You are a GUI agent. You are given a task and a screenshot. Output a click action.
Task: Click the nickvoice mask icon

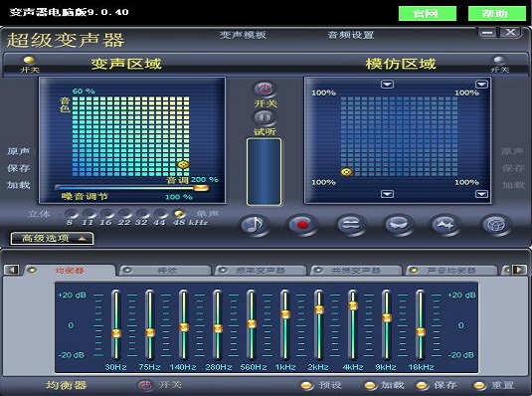pyautogui.click(x=399, y=225)
